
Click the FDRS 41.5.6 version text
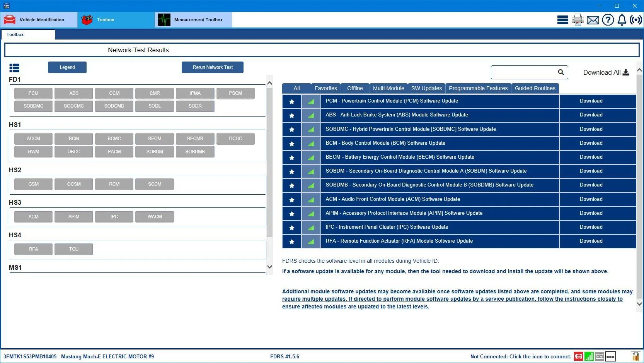point(285,356)
